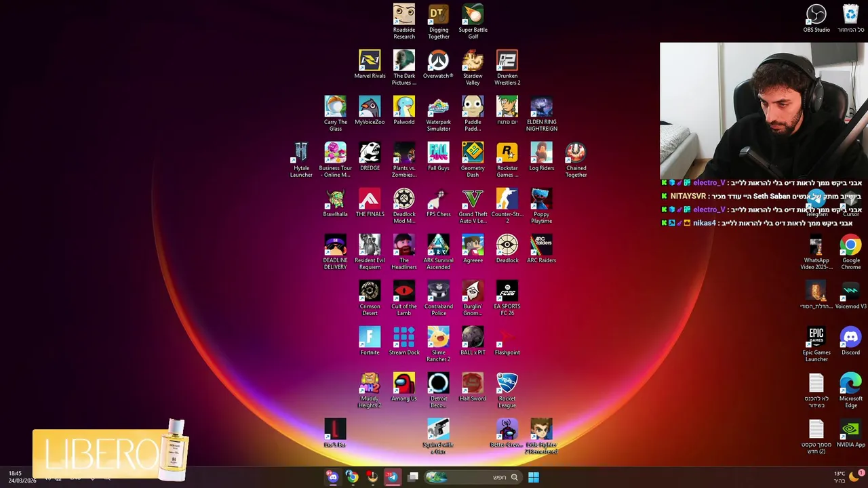Open Deadlock Mod Manager shortcut
The image size is (868, 488).
pyautogui.click(x=404, y=206)
